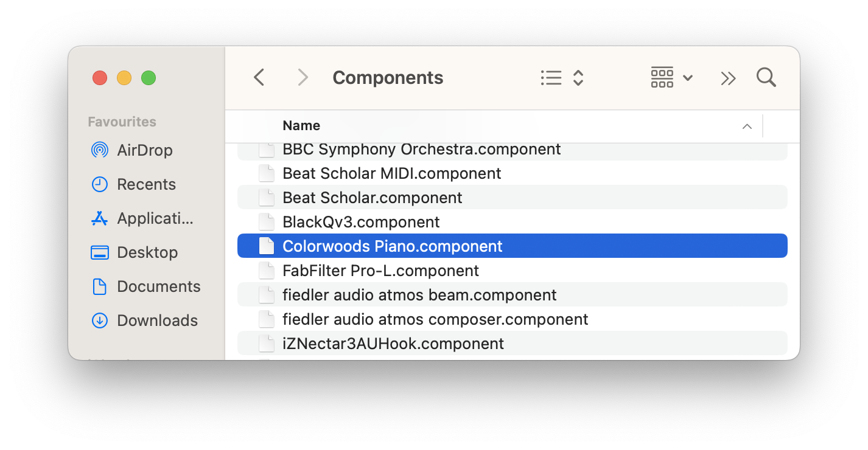The height and width of the screenshot is (450, 868).
Task: Open the list view switcher dropdown
Action: pyautogui.click(x=562, y=78)
